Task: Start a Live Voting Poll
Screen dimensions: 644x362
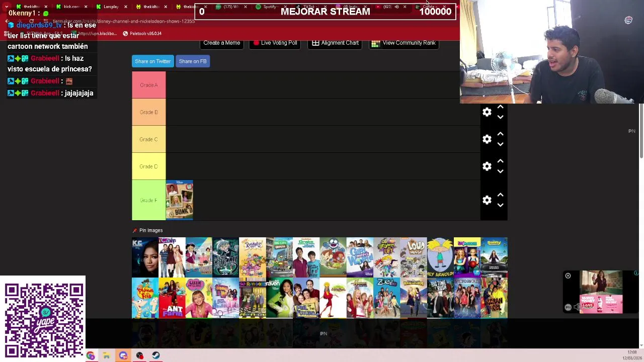Action: click(x=275, y=43)
